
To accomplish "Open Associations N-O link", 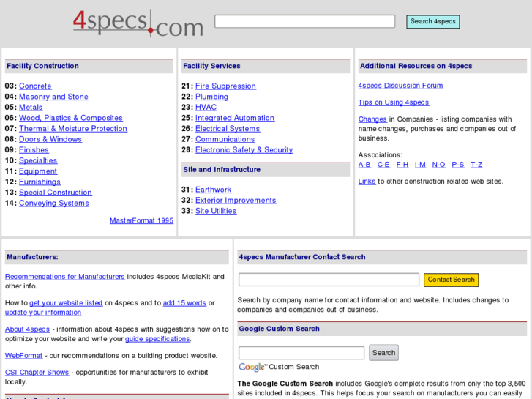I will pyautogui.click(x=438, y=165).
